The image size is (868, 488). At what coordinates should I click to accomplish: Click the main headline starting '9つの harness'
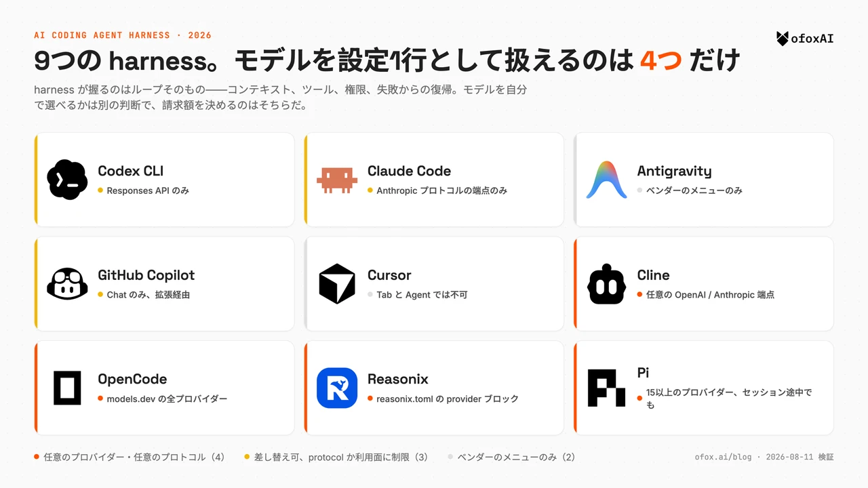387,61
